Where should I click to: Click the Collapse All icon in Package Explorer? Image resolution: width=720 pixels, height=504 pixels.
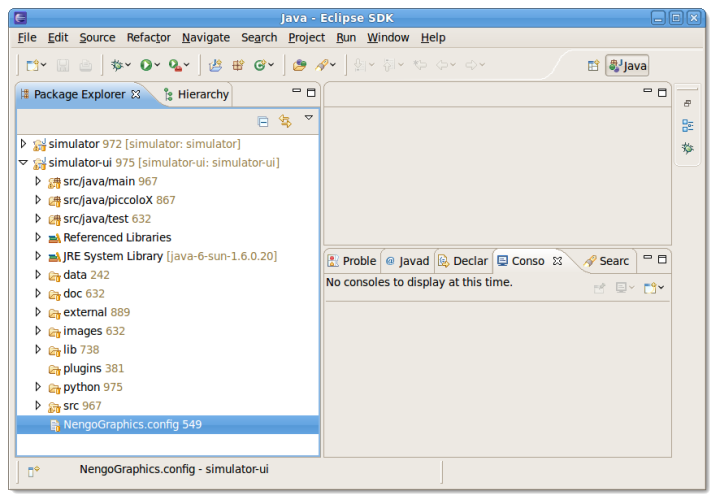coord(263,122)
